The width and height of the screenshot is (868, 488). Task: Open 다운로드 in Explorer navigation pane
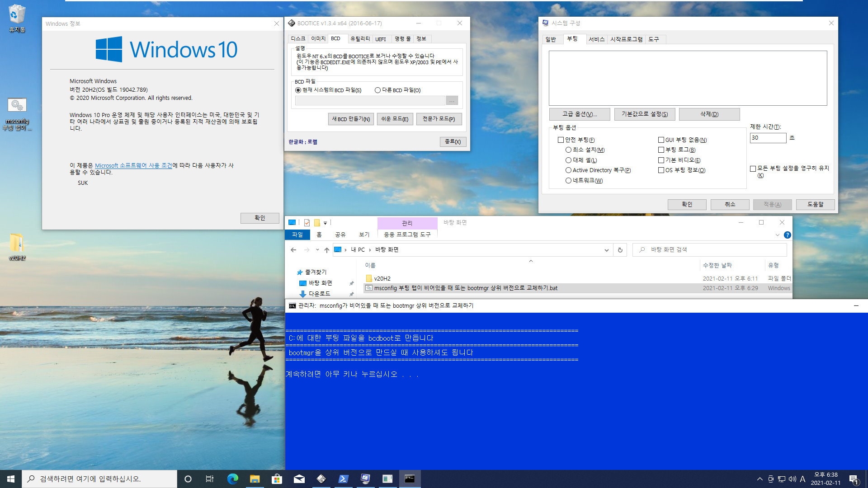pyautogui.click(x=319, y=294)
